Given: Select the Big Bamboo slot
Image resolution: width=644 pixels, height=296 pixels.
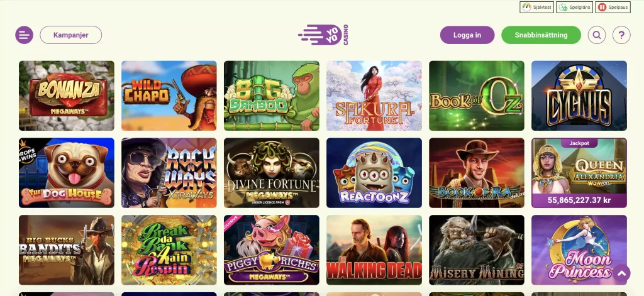Looking at the screenshot, I should pyautogui.click(x=272, y=96).
